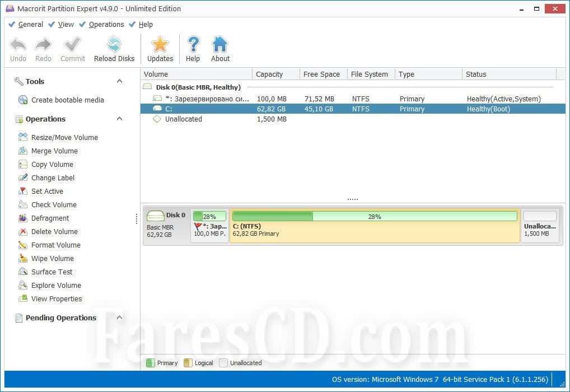Sort by the File System column header

(x=371, y=74)
